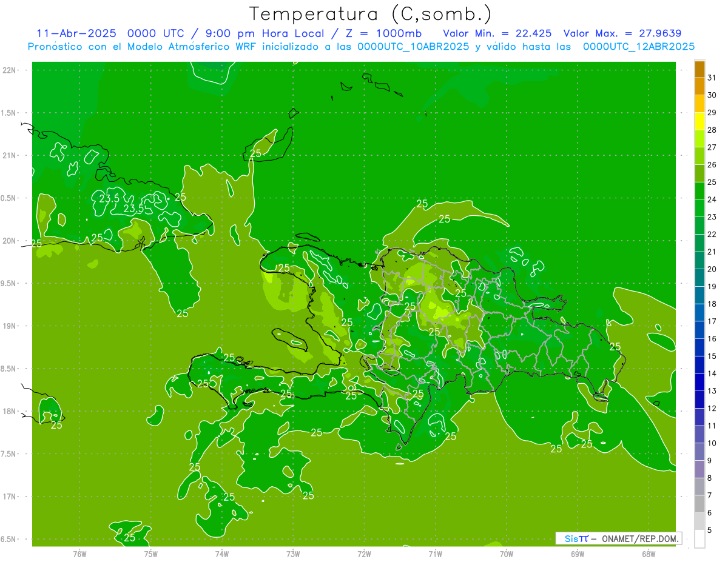Viewport: 728px width, 562px height.
Task: Click the legend swatch between 29 and 30
Action: click(699, 104)
